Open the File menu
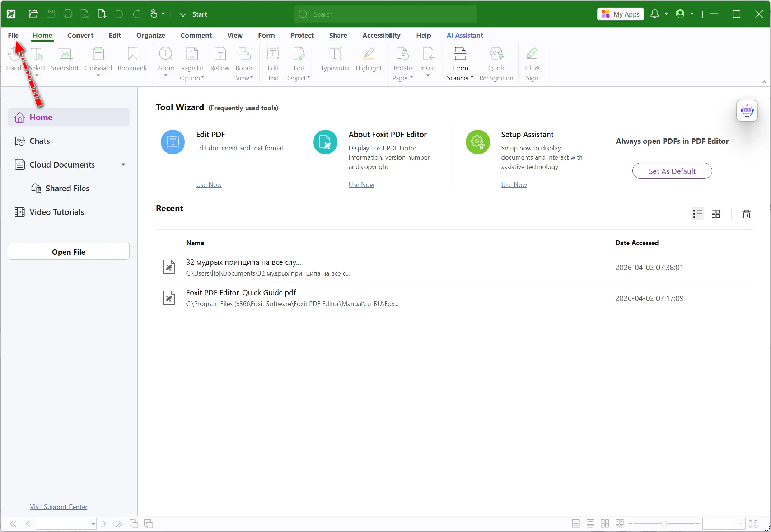Viewport: 771px width, 532px height. tap(13, 35)
